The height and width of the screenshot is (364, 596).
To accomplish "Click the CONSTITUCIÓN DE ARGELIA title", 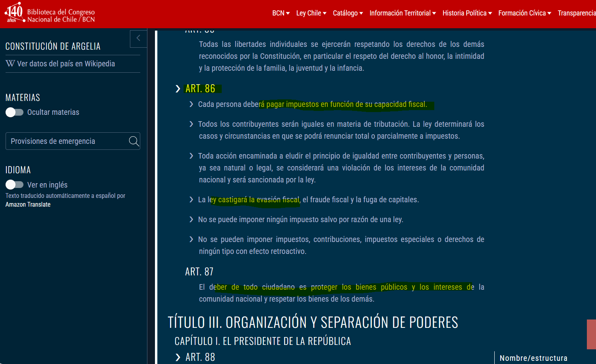I will click(53, 46).
